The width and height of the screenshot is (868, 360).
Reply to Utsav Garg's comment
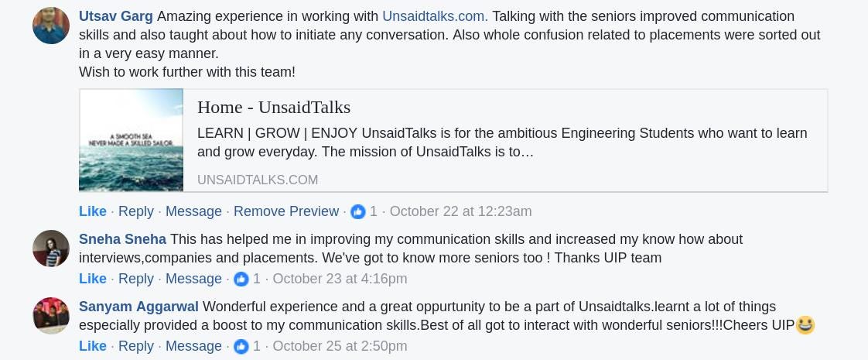(136, 211)
